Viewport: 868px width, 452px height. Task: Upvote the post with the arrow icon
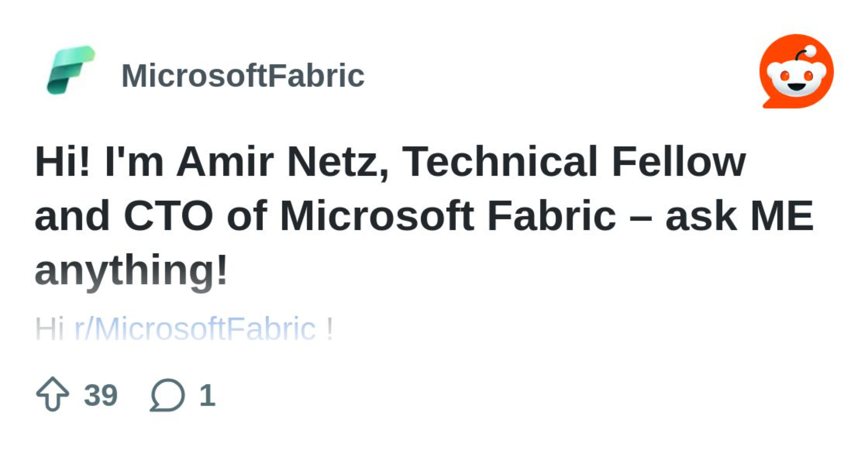point(53,394)
